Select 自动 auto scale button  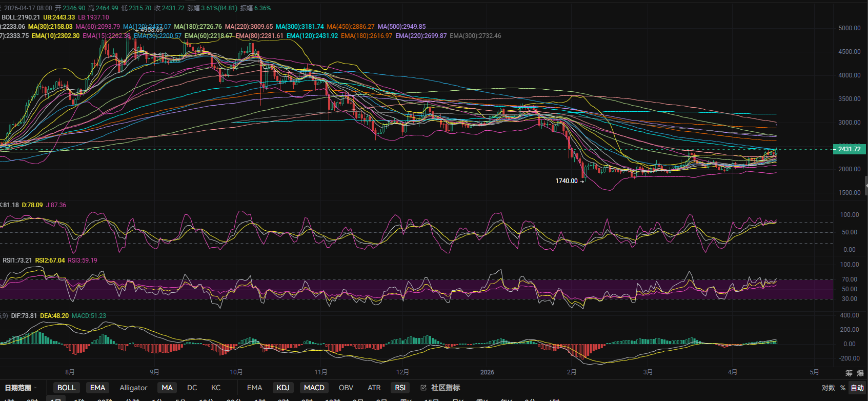tap(857, 388)
